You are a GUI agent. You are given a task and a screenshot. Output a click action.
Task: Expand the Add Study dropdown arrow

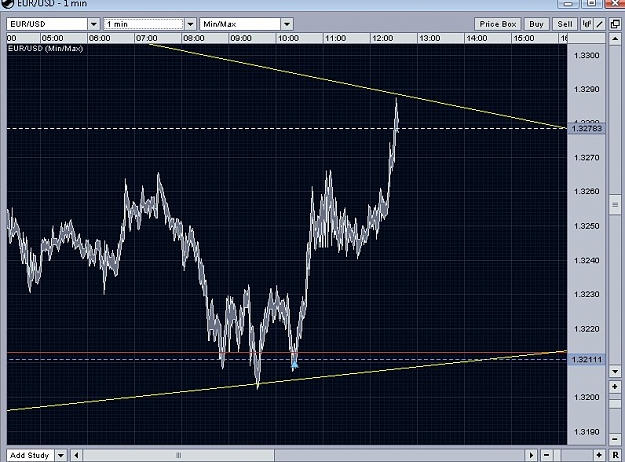point(61,455)
